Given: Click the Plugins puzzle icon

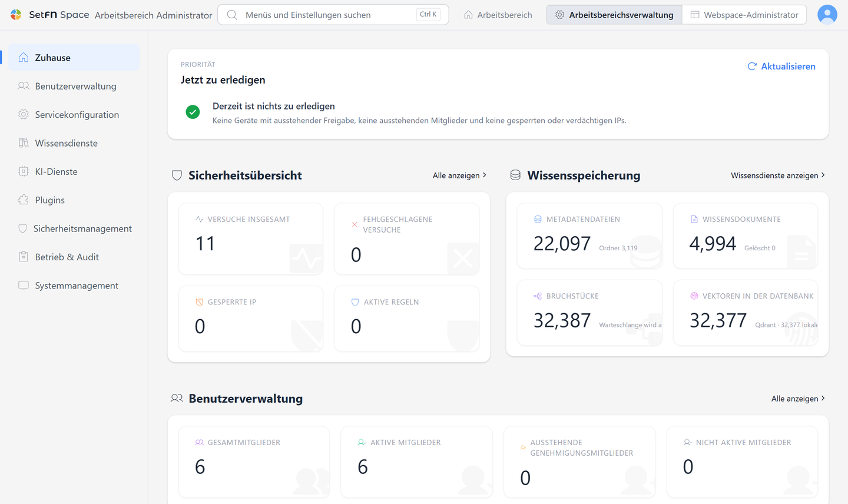Looking at the screenshot, I should [24, 200].
